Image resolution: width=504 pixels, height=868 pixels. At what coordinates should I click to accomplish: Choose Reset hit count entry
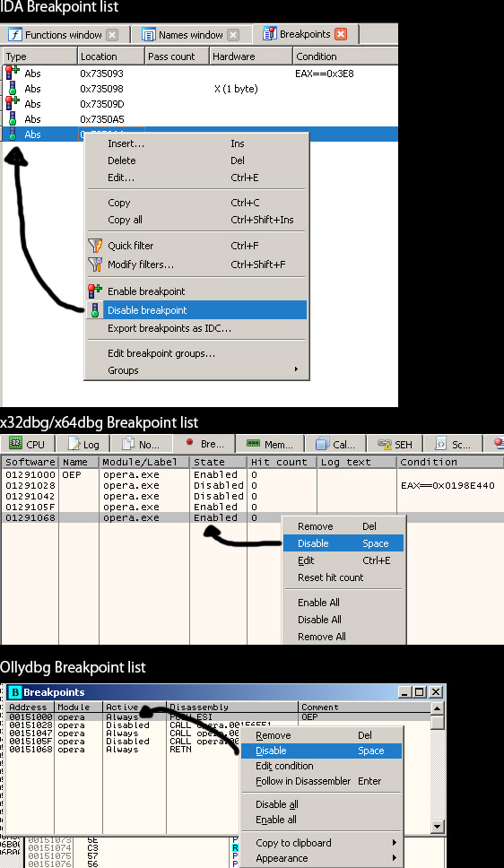coord(344,577)
